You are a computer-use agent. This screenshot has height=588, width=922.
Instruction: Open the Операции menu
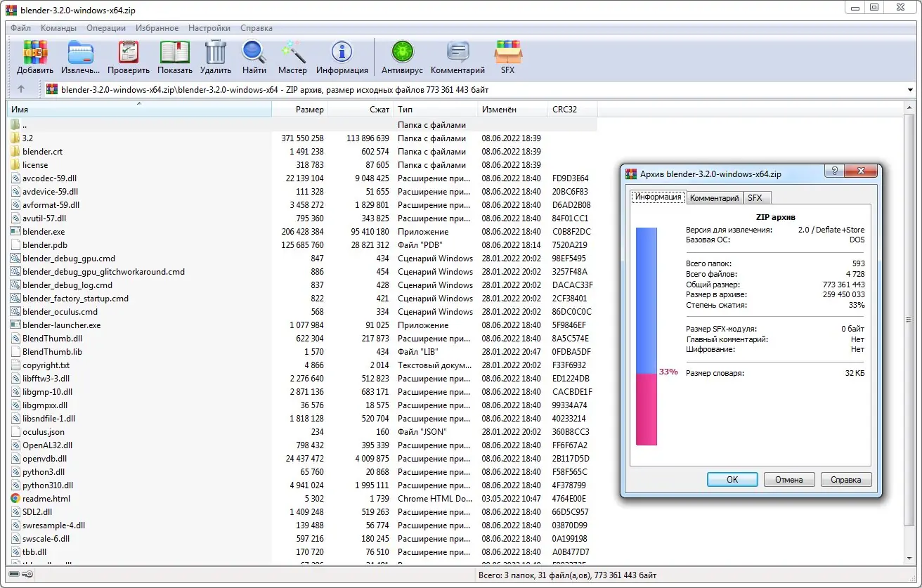pos(106,28)
